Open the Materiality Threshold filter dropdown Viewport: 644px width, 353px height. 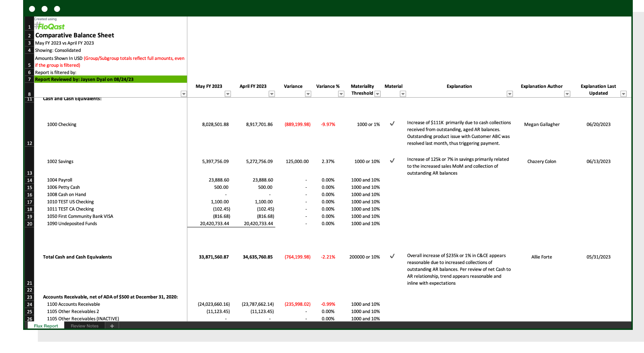click(377, 94)
